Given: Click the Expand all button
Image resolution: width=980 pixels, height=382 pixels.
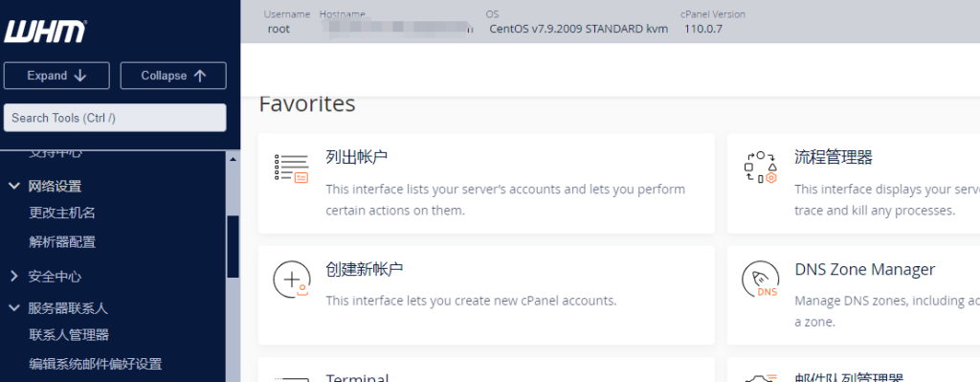Looking at the screenshot, I should click(56, 76).
